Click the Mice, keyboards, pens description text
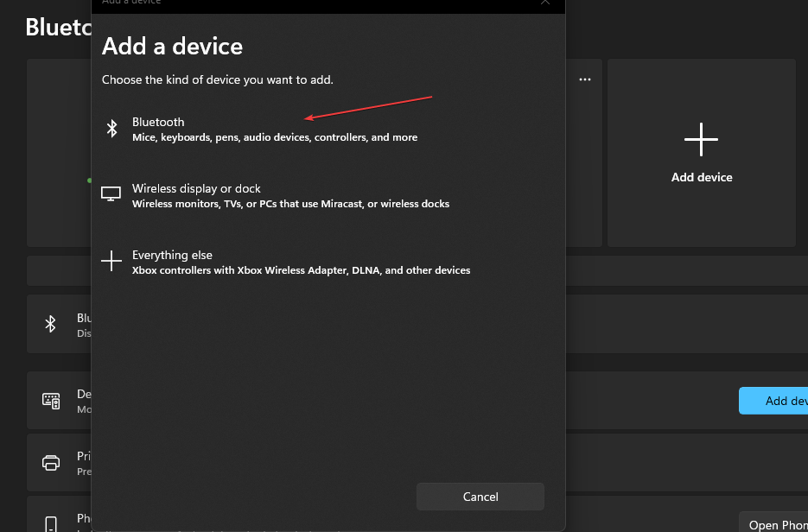This screenshot has width=808, height=532. 275,137
